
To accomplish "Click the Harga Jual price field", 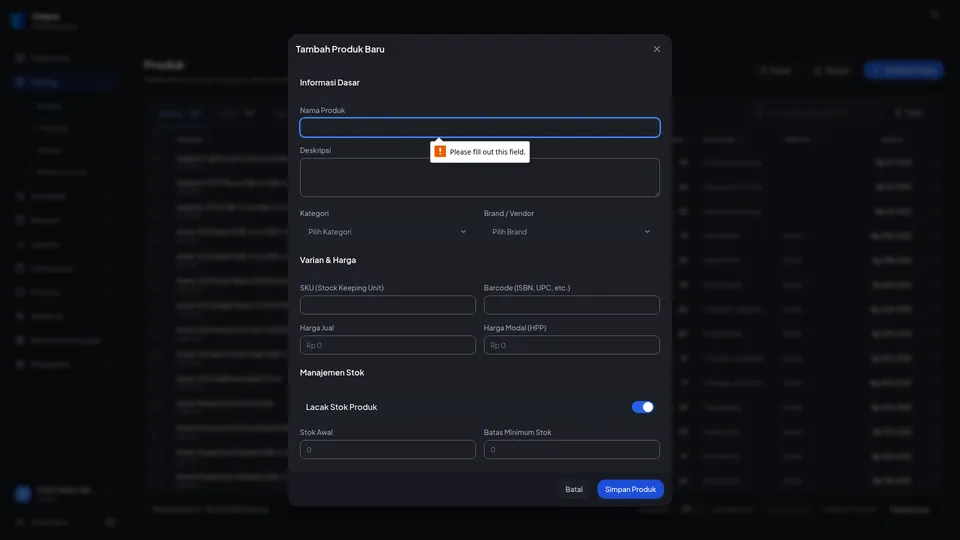I will tap(388, 345).
